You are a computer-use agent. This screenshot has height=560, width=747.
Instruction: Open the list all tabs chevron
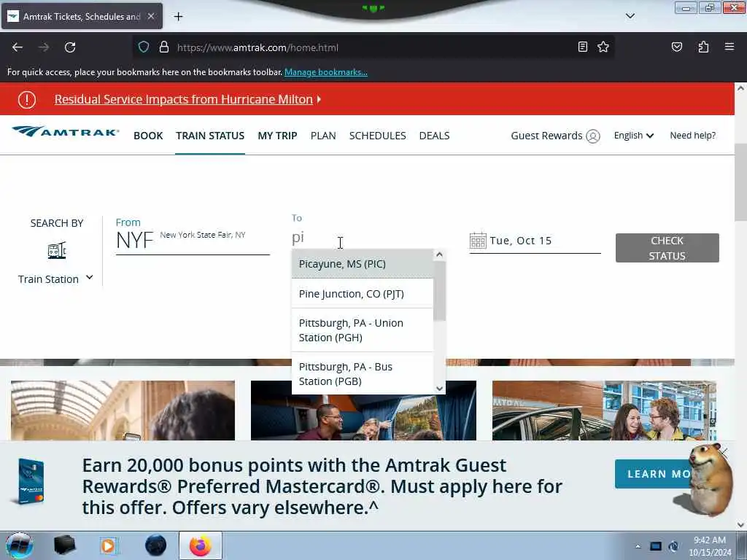click(630, 16)
